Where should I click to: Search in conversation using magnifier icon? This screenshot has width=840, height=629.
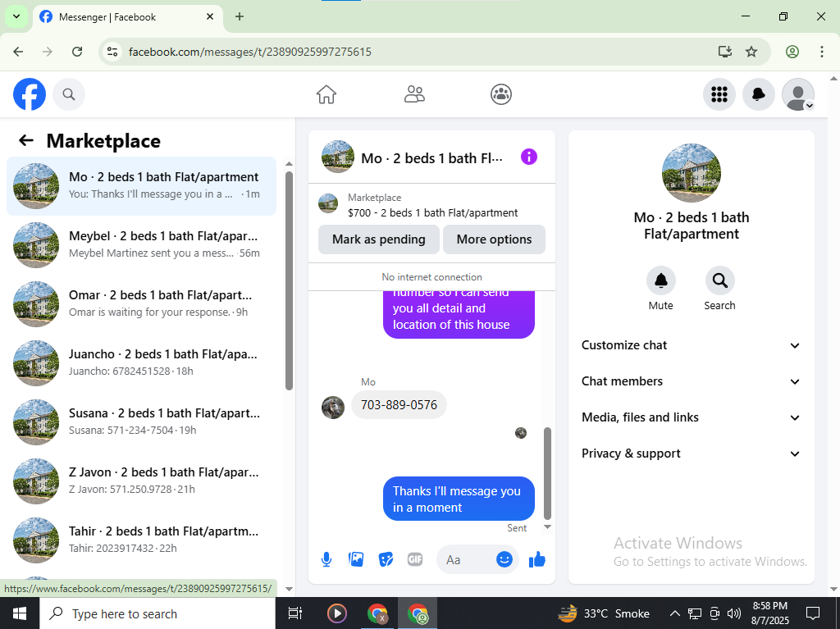[x=720, y=280]
